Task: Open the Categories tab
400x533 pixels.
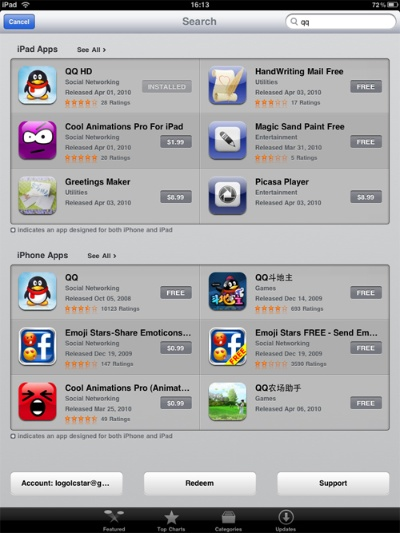Action: (228, 520)
